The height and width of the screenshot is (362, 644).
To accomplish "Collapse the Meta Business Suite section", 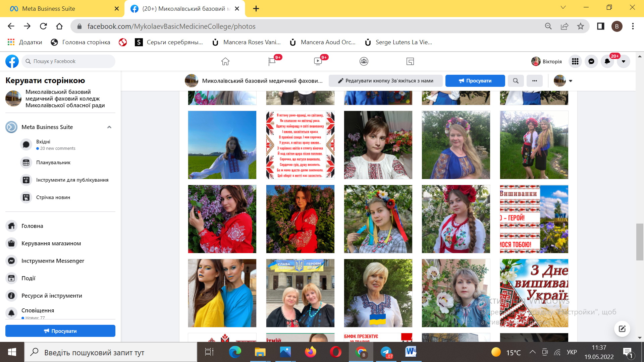I will (x=109, y=127).
